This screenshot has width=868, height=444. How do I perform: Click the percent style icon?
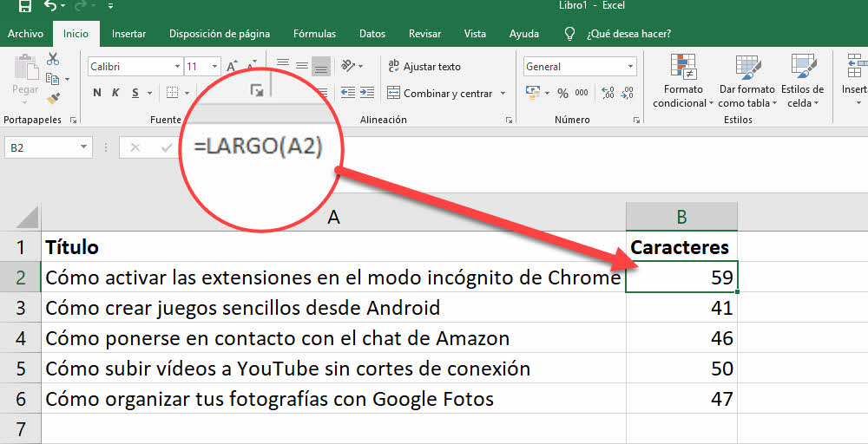pos(562,94)
